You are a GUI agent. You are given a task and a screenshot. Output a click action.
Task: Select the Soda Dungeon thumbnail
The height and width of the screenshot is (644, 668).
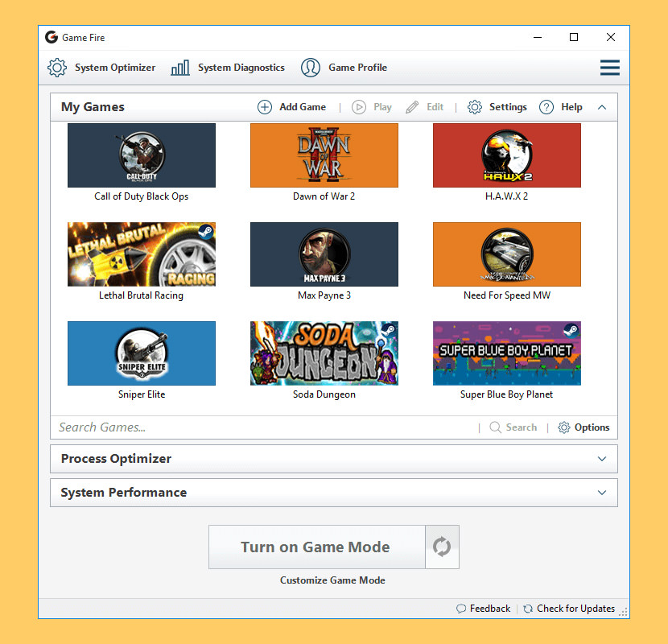(x=324, y=353)
